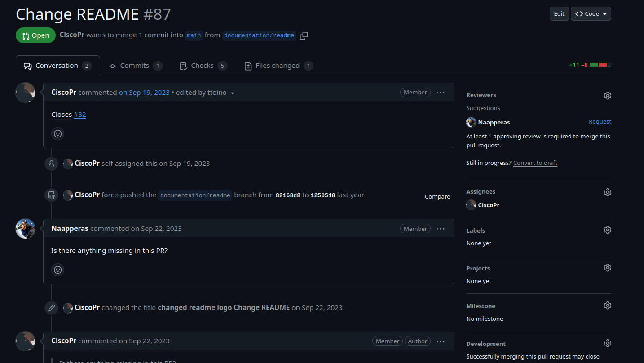This screenshot has height=363, width=644.
Task: Open the 'on Sep 19, 2023' timestamp link
Action: 144,93
